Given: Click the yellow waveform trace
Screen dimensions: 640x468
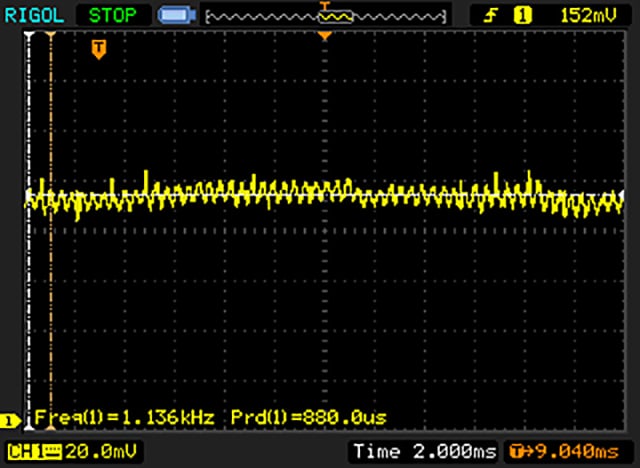Looking at the screenshot, I should pyautogui.click(x=324, y=195).
